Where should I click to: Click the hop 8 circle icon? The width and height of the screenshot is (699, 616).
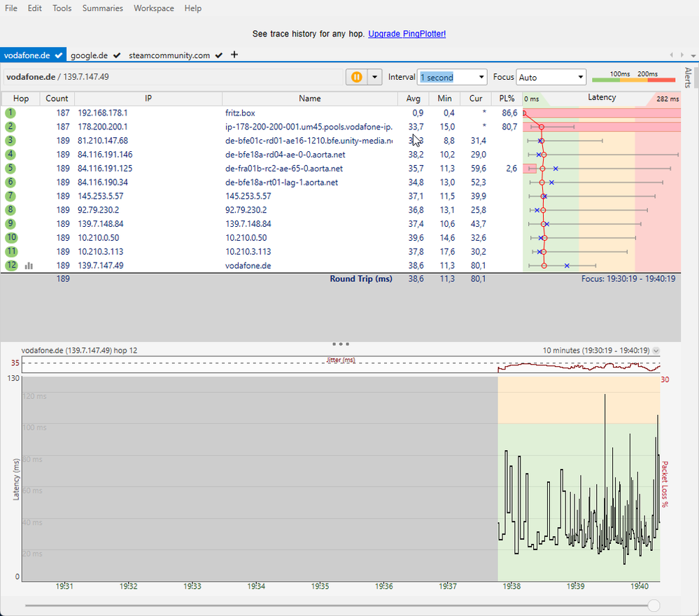[10, 209]
